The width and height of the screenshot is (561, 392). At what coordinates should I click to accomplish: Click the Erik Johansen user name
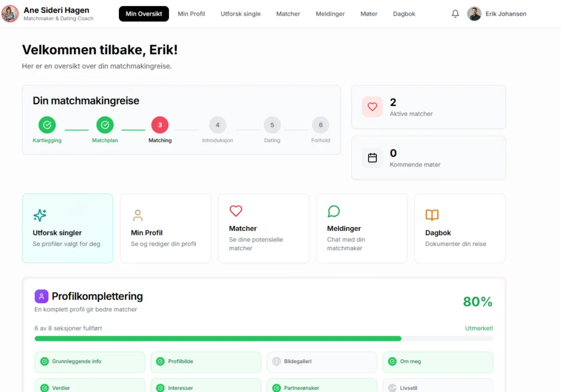tap(506, 14)
